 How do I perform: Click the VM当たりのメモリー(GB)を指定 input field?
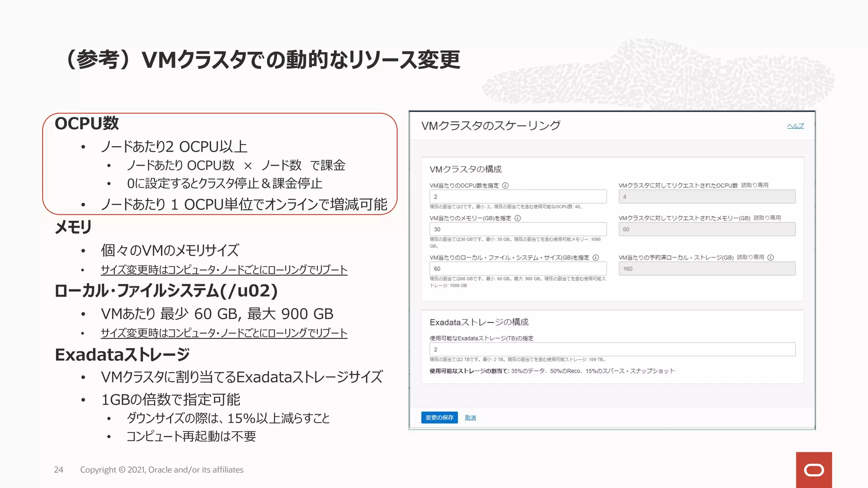click(x=518, y=229)
